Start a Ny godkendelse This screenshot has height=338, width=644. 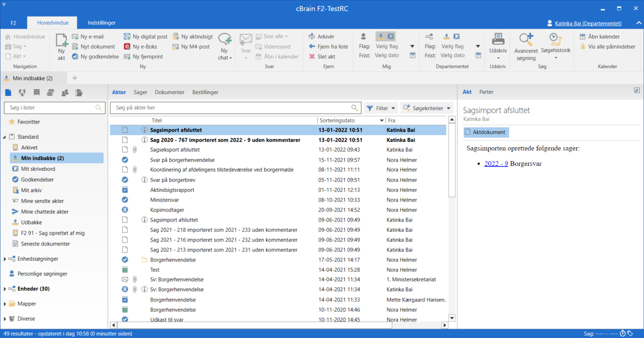pos(95,57)
